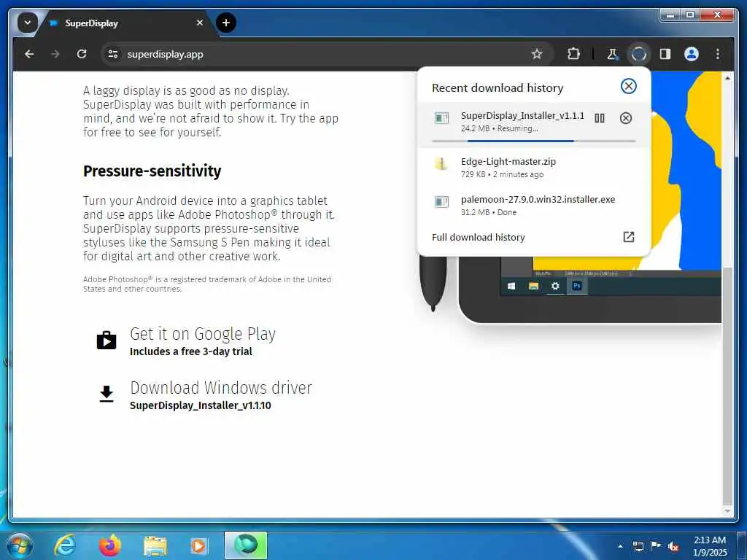The height and width of the screenshot is (560, 747).
Task: Launch Internet Explorer from taskbar
Action: pyautogui.click(x=64, y=545)
